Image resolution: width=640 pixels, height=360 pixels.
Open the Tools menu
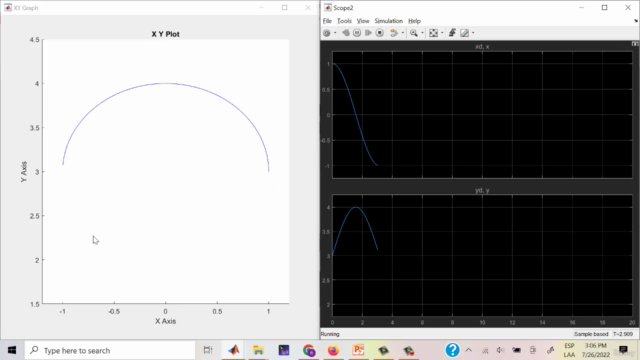coord(344,21)
